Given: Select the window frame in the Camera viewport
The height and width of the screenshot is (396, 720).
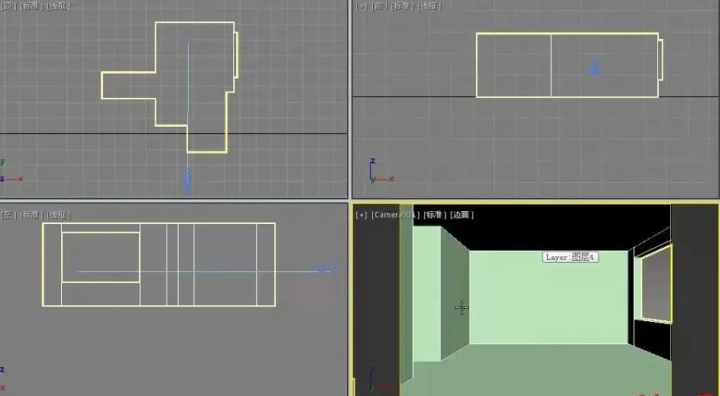Looking at the screenshot, I should tap(656, 284).
